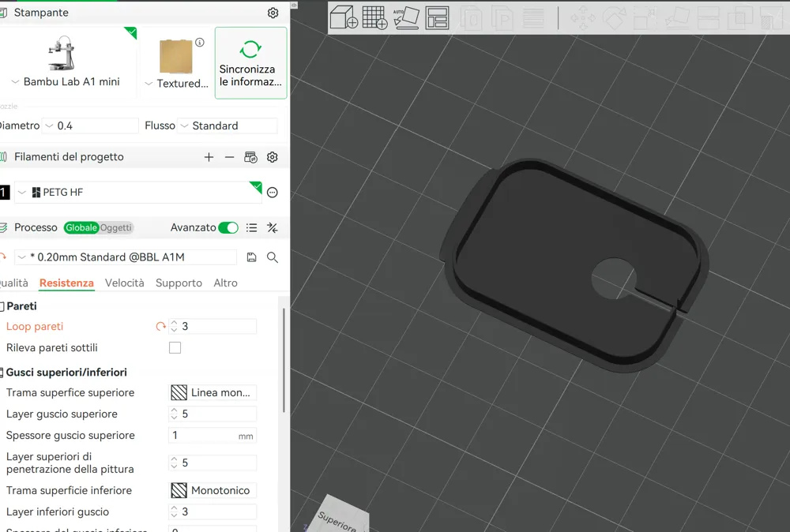Click the Layer inferiori guscio stepper arrows
Image resolution: width=790 pixels, height=532 pixels.
point(174,511)
